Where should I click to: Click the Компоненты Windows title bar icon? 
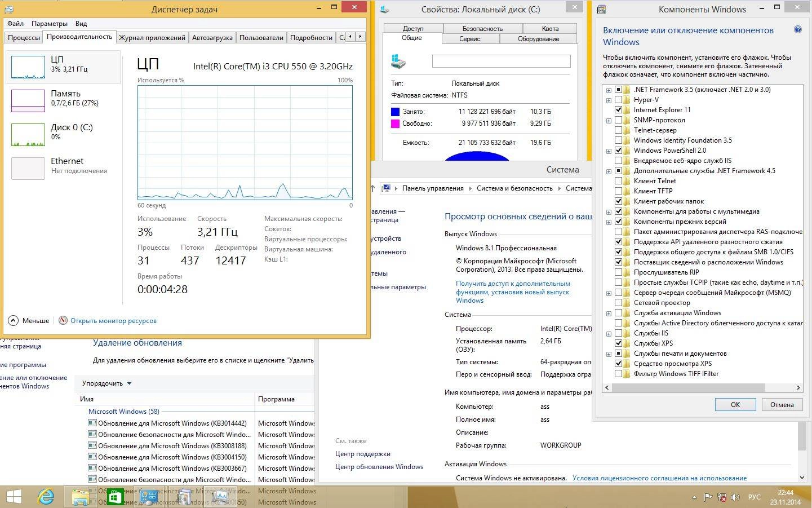(602, 9)
